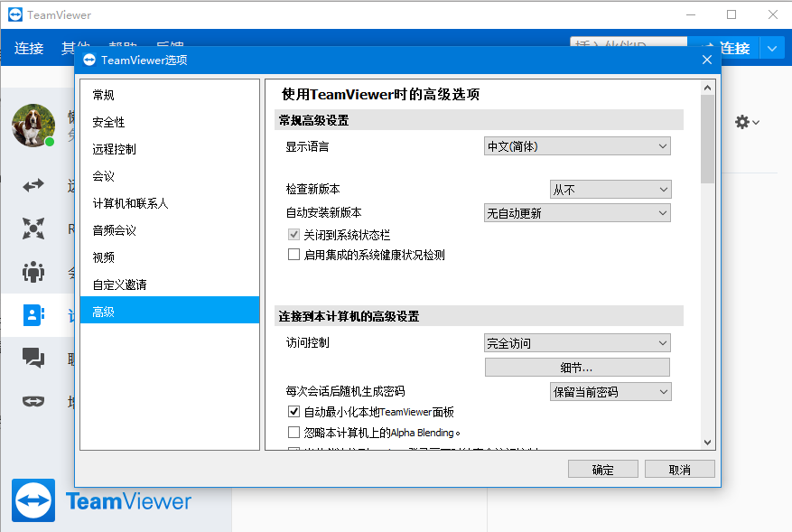Click the TeamViewer选项 dialog title icon
The width and height of the screenshot is (792, 532).
pos(89,60)
